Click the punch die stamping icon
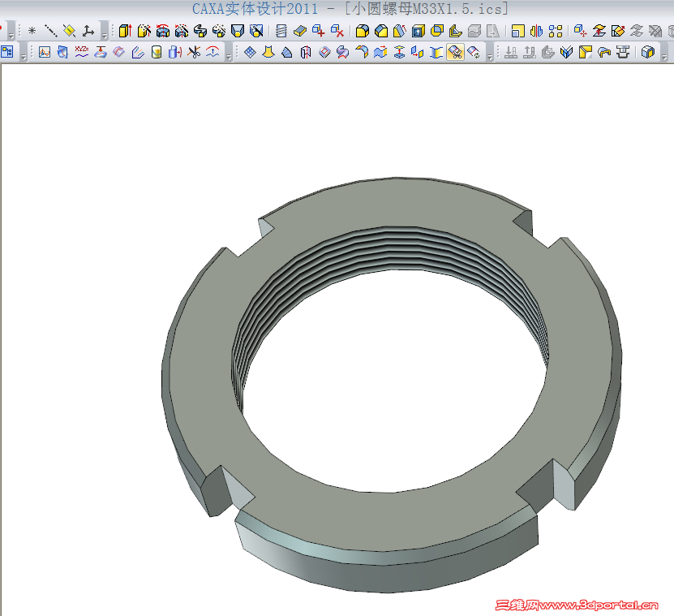The image size is (674, 616). 623,52
